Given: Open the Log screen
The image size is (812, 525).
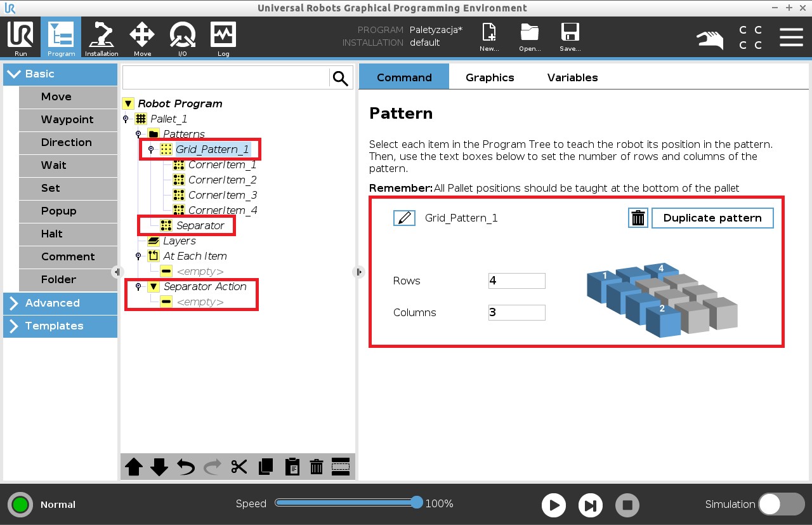Looking at the screenshot, I should coord(223,37).
